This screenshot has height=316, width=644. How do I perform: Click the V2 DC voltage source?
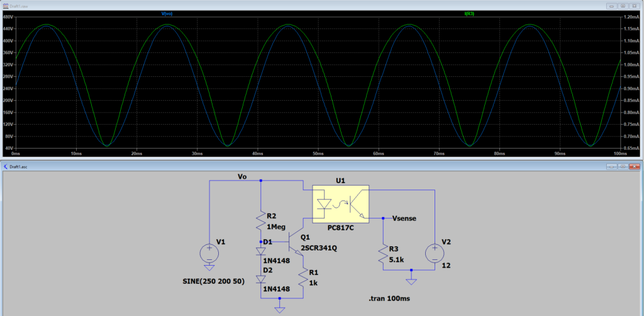coord(434,254)
